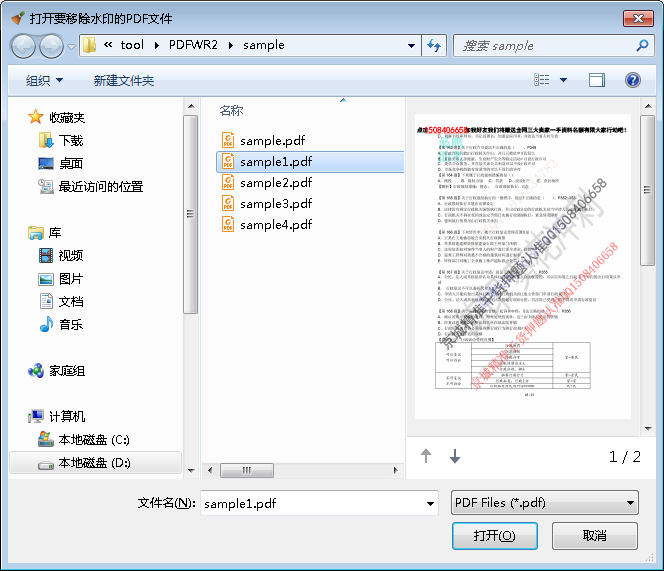The image size is (664, 571).
Task: Select the sample breadcrumb segment
Action: pos(263,45)
